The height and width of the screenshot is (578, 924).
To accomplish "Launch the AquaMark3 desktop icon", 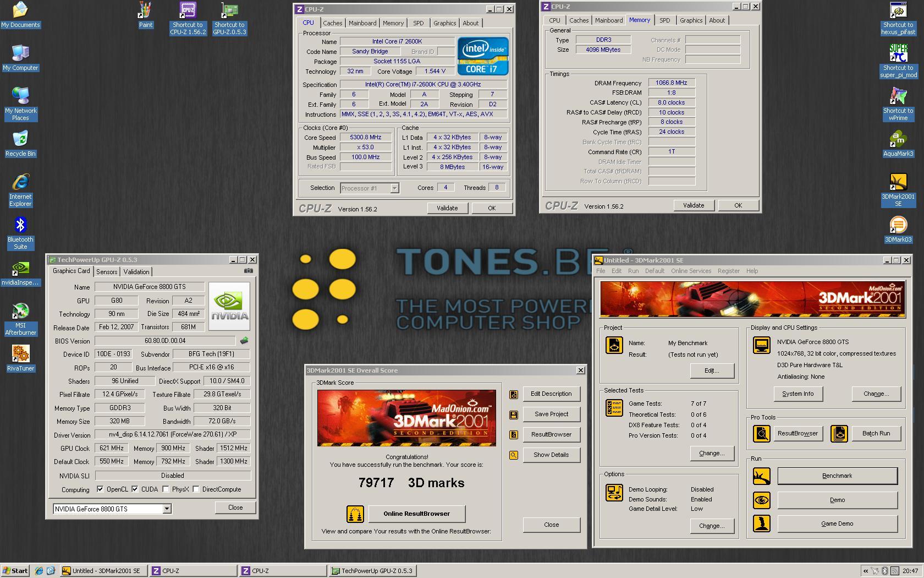I will (x=898, y=144).
